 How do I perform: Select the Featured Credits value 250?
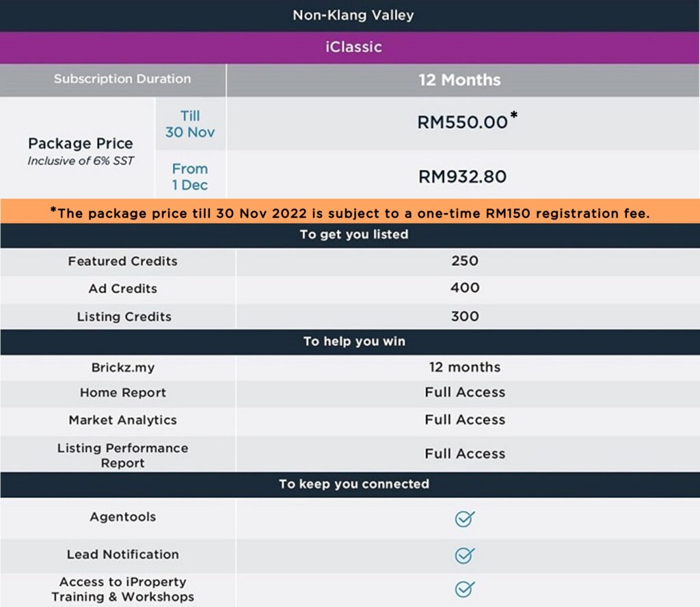[465, 260]
